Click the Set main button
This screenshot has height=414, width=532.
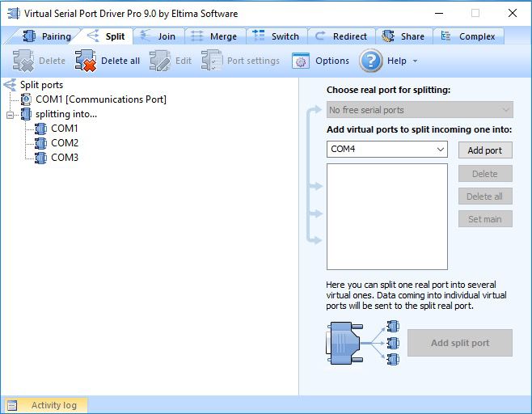tap(485, 219)
